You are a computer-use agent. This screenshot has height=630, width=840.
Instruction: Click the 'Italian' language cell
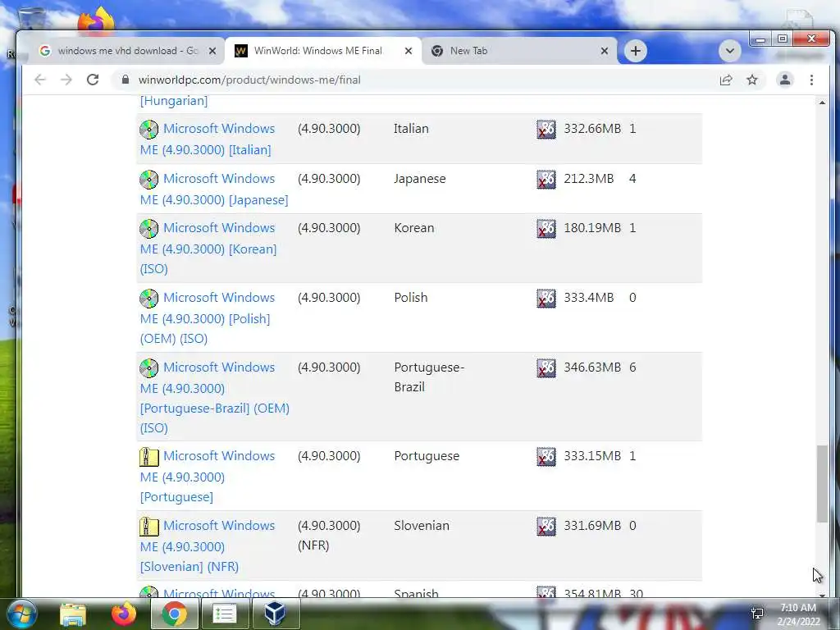point(411,129)
